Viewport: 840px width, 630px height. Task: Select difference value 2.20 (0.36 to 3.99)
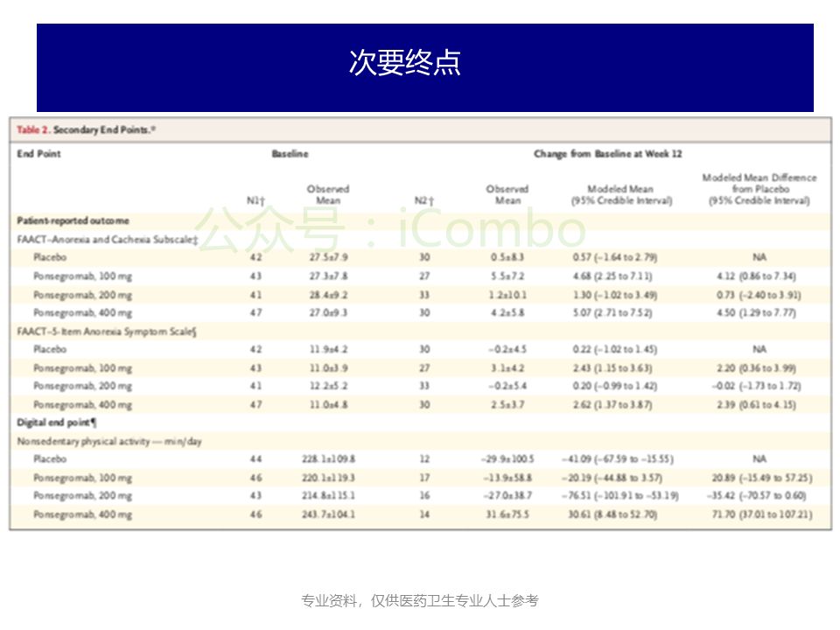(x=756, y=368)
